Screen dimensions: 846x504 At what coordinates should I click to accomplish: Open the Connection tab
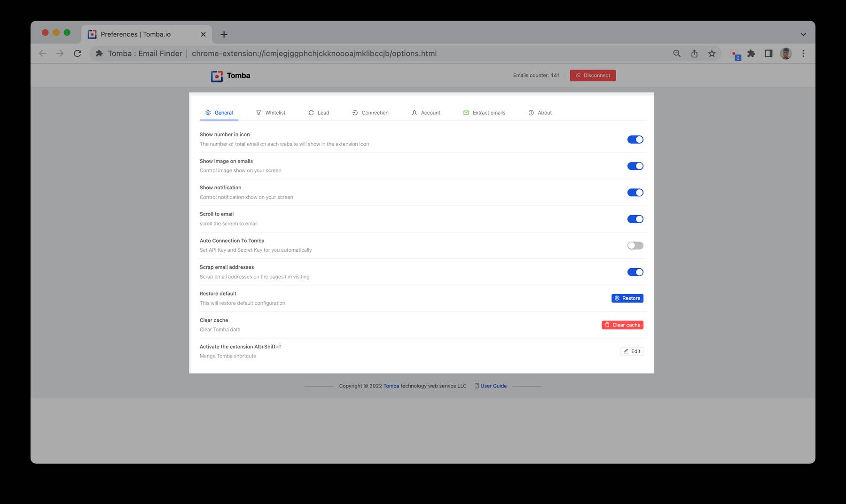(x=370, y=113)
